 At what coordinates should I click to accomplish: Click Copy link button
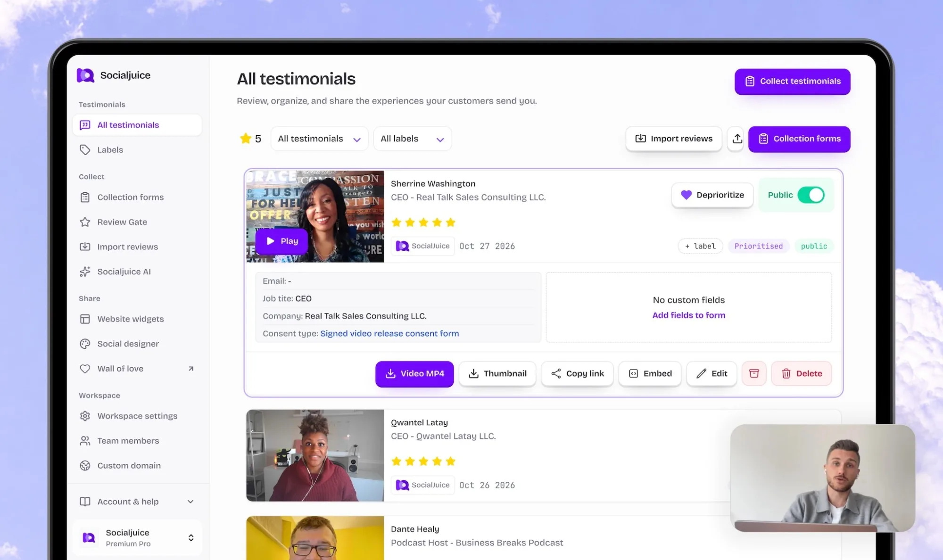coord(577,374)
